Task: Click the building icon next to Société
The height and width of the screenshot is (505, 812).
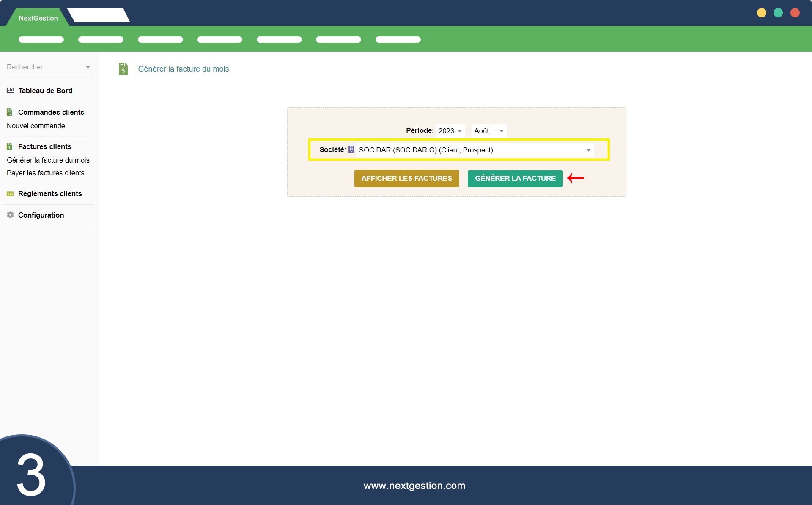Action: pos(351,149)
